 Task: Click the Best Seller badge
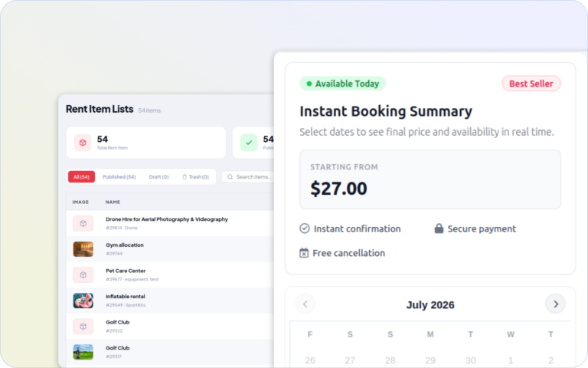[531, 84]
